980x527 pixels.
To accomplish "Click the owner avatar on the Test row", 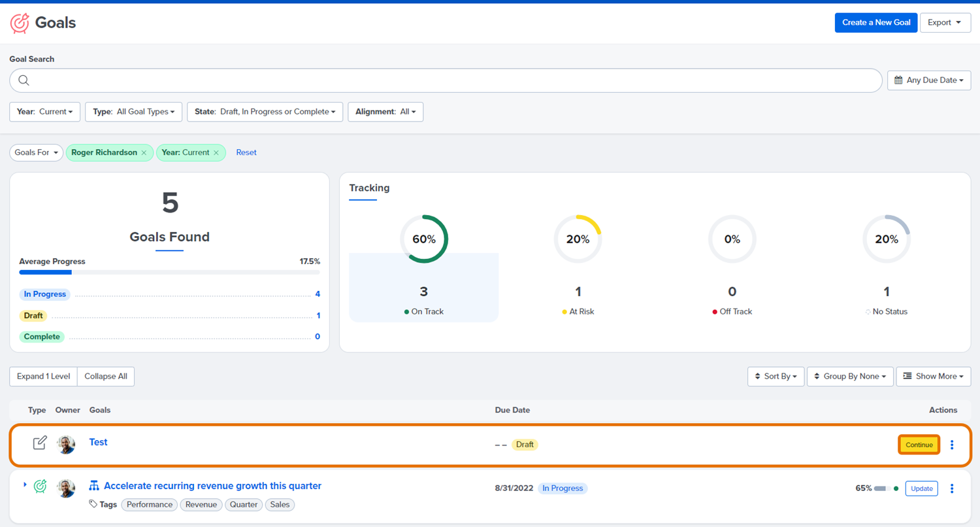I will click(x=66, y=445).
